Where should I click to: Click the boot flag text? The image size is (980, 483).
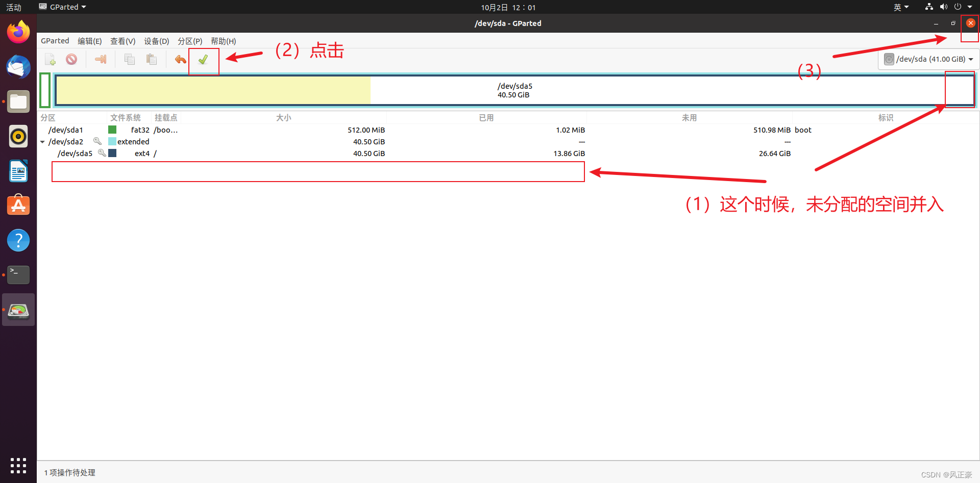coord(803,130)
